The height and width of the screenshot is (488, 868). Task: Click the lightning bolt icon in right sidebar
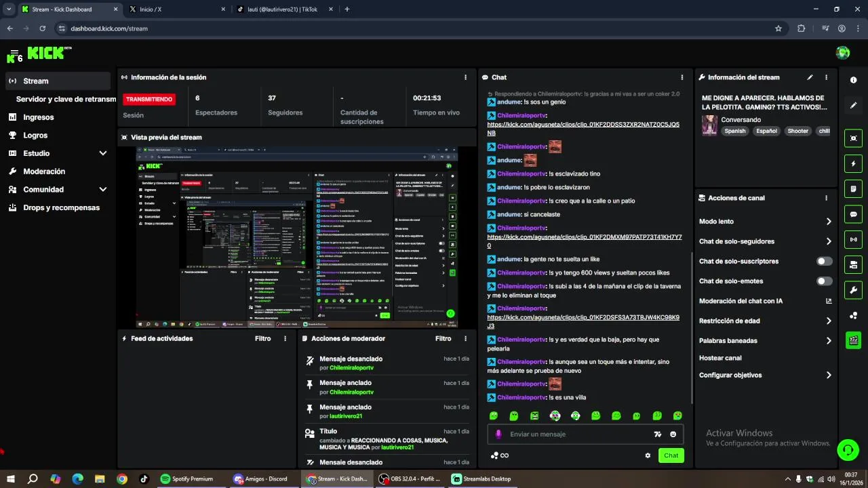tap(853, 163)
